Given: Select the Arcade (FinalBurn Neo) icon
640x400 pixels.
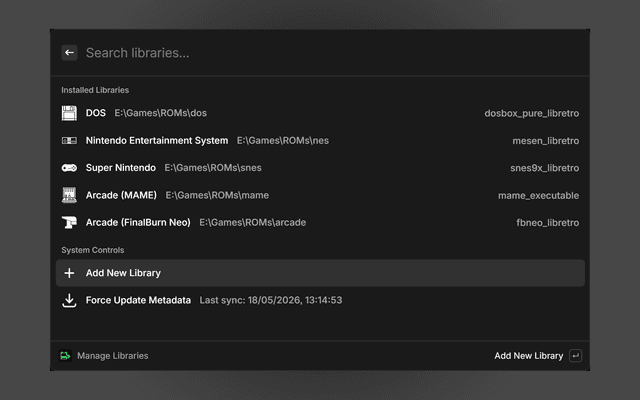Looking at the screenshot, I should click(x=69, y=222).
